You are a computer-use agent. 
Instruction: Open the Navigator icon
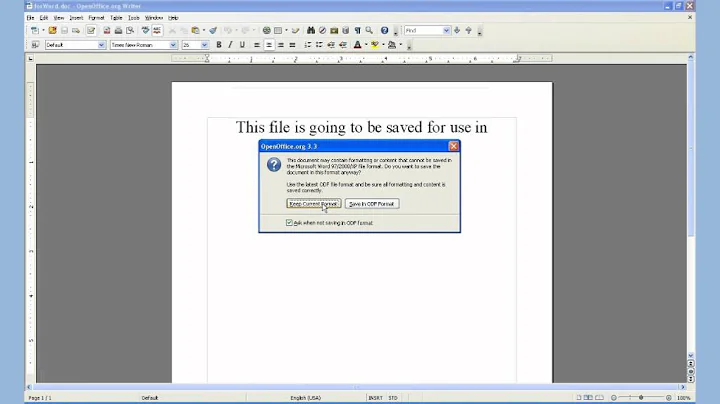[322, 30]
